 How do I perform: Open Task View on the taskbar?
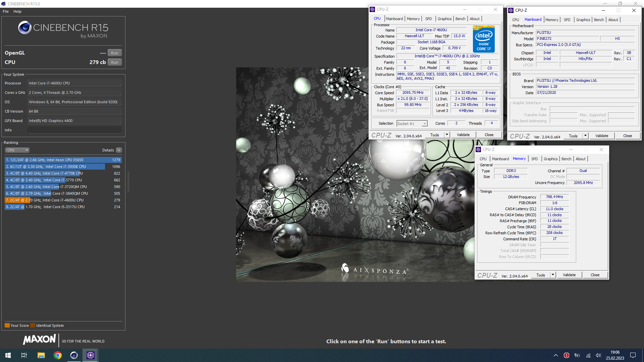coord(24,355)
